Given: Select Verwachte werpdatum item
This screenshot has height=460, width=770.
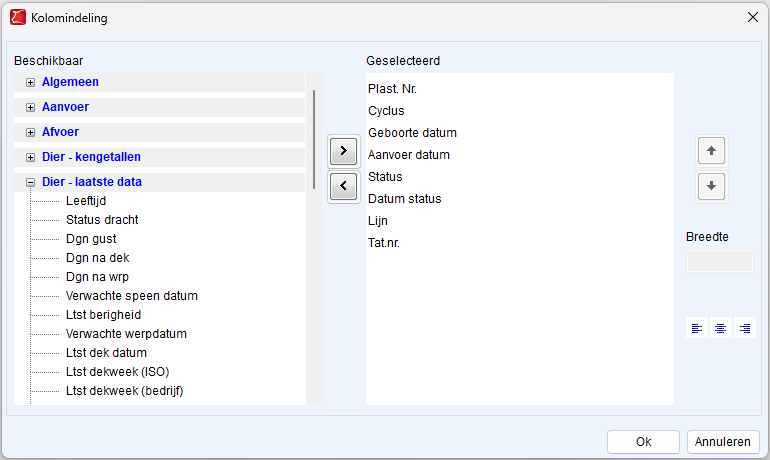Looking at the screenshot, I should click(x=126, y=334).
